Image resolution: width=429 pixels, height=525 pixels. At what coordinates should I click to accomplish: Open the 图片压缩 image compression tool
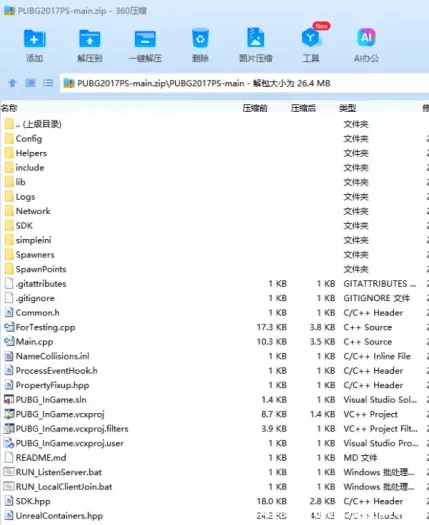pos(256,38)
